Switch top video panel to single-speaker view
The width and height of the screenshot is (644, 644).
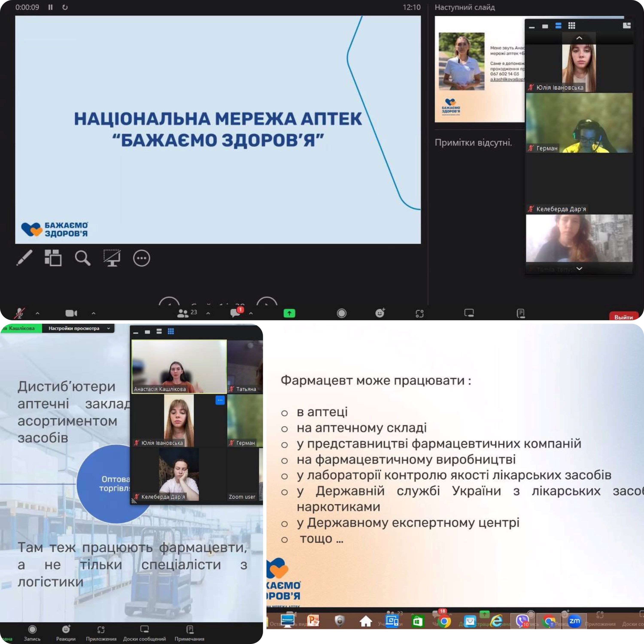click(545, 26)
